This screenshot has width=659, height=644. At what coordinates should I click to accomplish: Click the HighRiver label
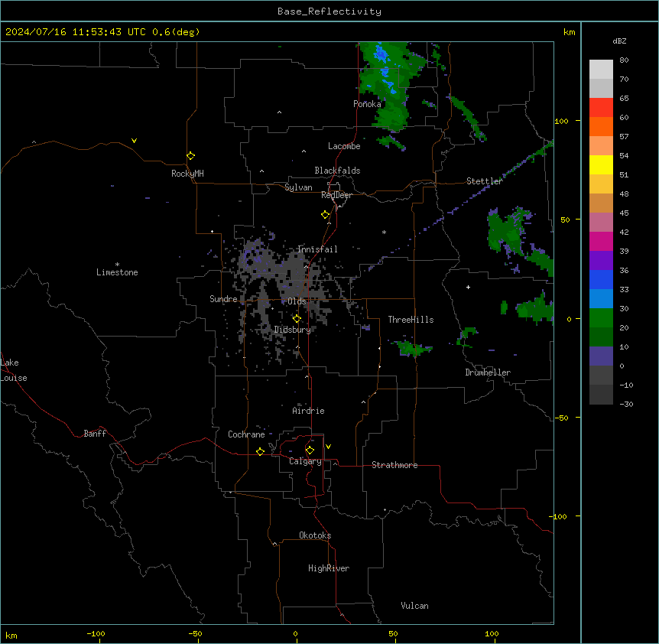[329, 568]
